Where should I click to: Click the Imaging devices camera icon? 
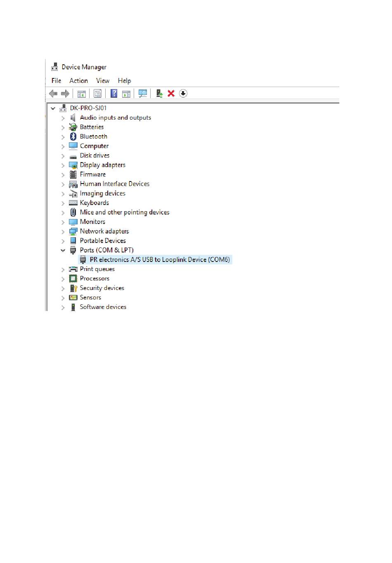coord(73,194)
